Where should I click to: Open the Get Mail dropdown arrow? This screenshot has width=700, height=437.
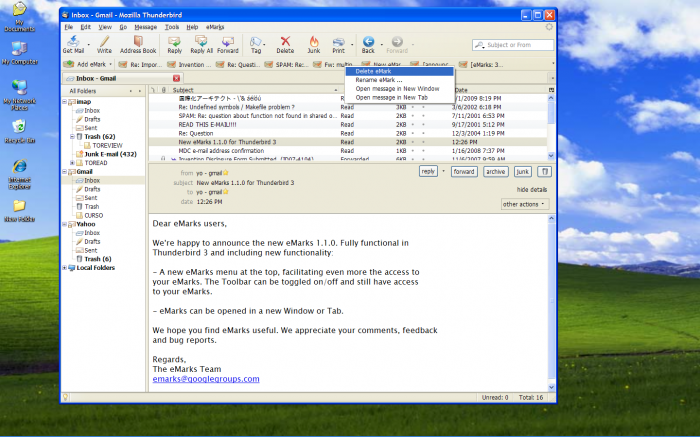[88, 45]
